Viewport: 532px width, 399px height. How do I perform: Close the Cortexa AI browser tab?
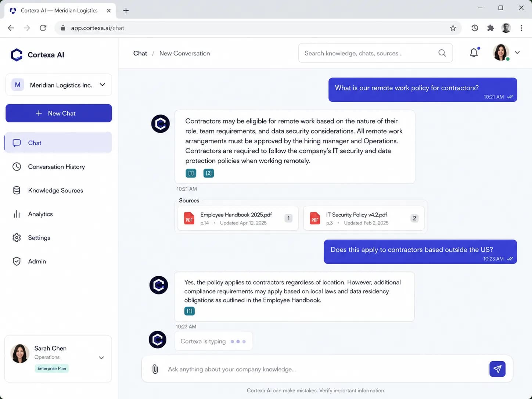[109, 11]
